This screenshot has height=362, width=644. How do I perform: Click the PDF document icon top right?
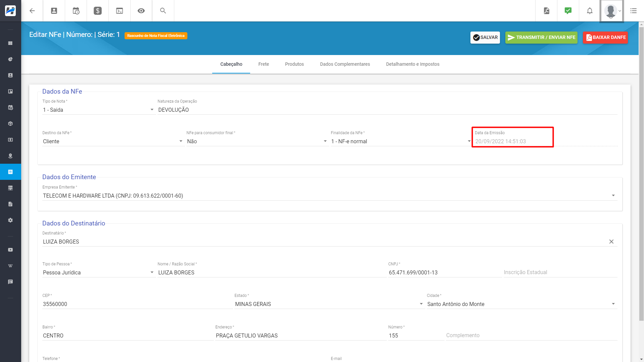pos(547,11)
